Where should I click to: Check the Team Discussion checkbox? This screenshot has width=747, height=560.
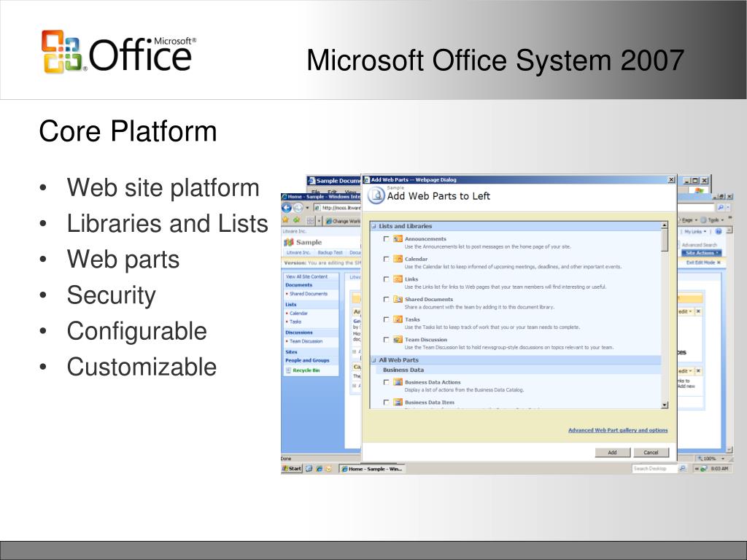(x=387, y=340)
